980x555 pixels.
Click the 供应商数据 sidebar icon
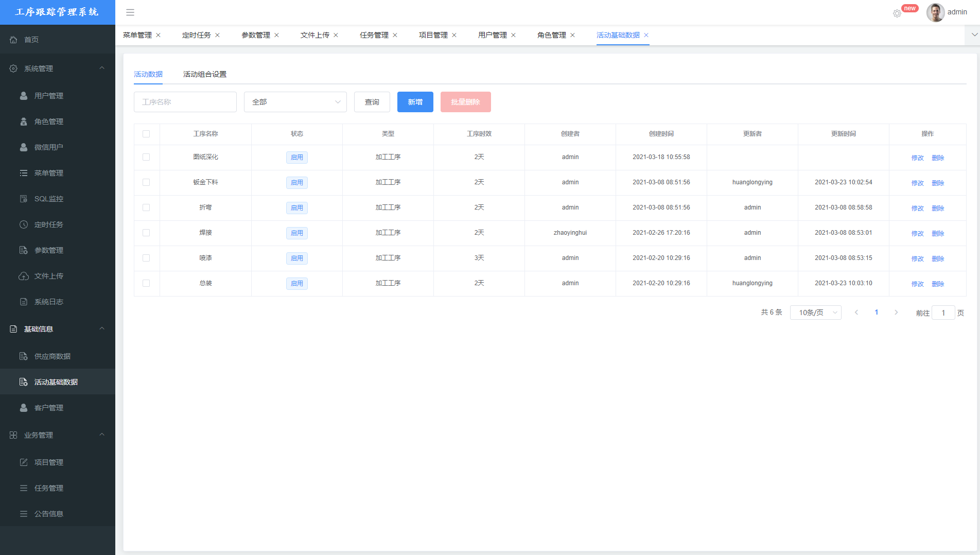tap(24, 356)
